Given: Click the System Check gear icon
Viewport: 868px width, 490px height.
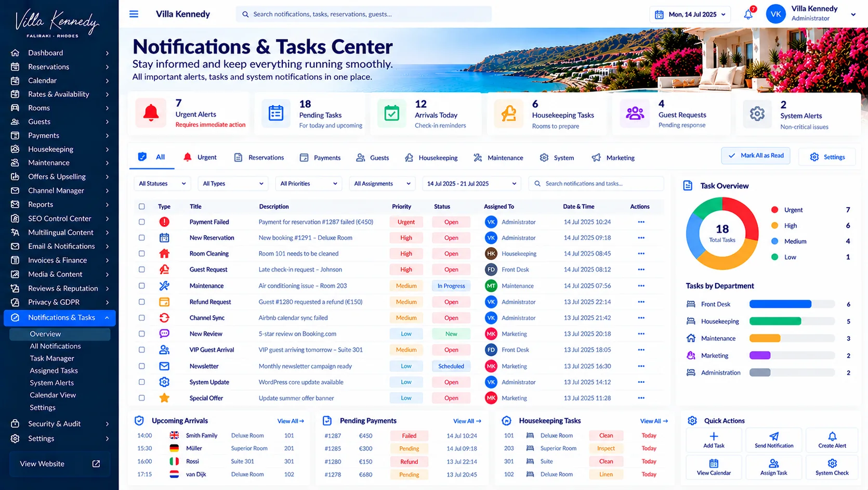Looking at the screenshot, I should (832, 463).
